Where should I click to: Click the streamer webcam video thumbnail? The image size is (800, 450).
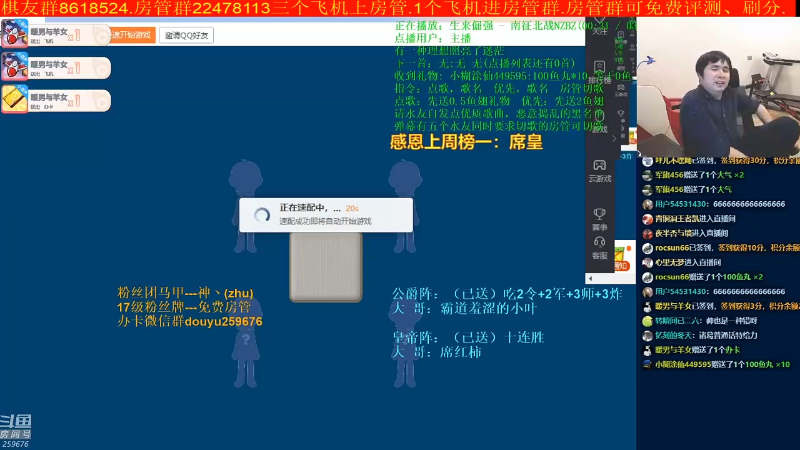tap(718, 87)
